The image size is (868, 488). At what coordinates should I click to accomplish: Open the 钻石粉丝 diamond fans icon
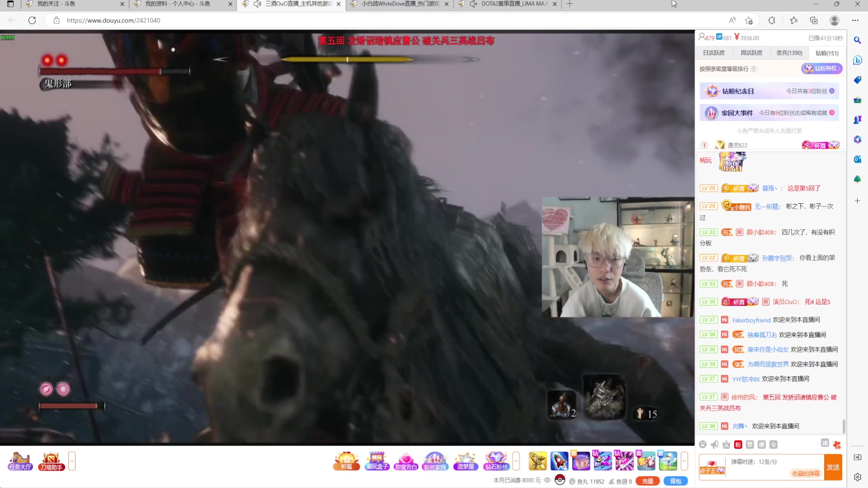click(496, 461)
